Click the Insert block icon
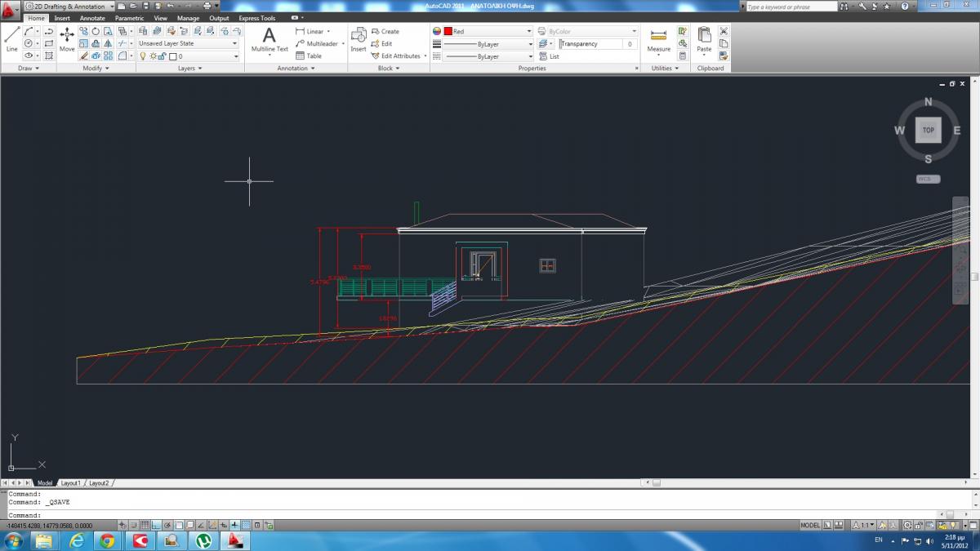The image size is (980, 551). 359,39
